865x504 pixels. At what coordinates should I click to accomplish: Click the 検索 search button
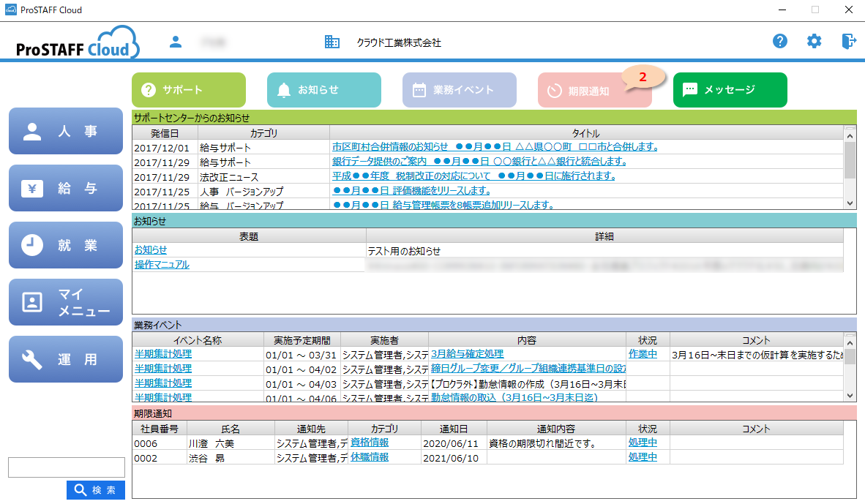pos(95,490)
